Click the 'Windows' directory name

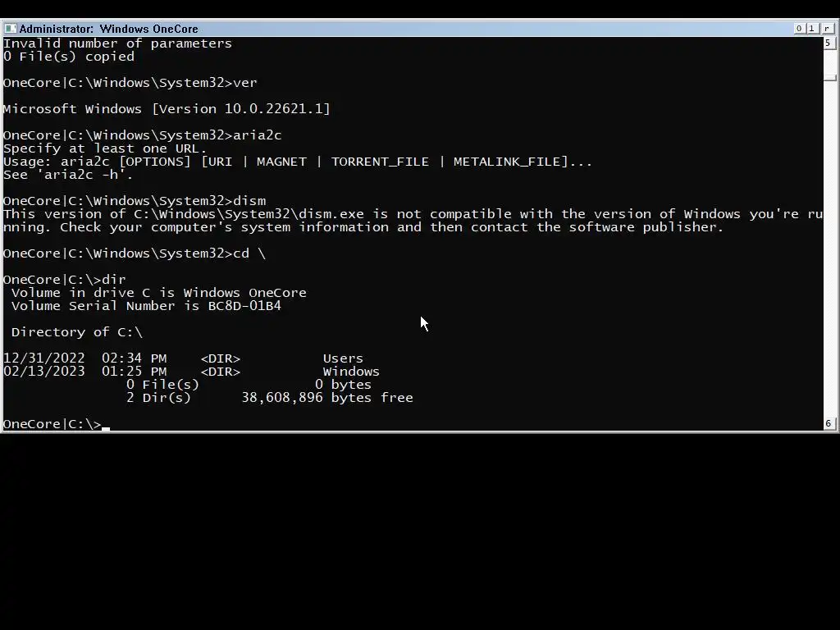(351, 372)
